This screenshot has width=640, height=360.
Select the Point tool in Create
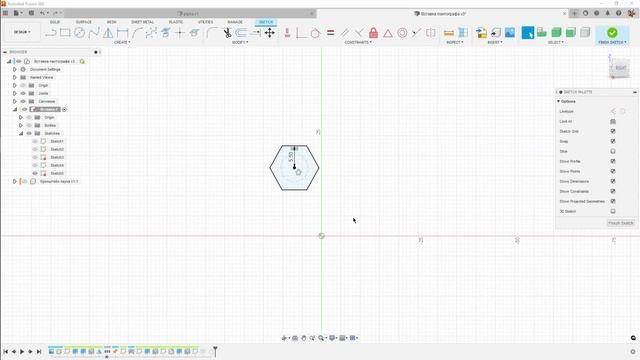(180, 33)
